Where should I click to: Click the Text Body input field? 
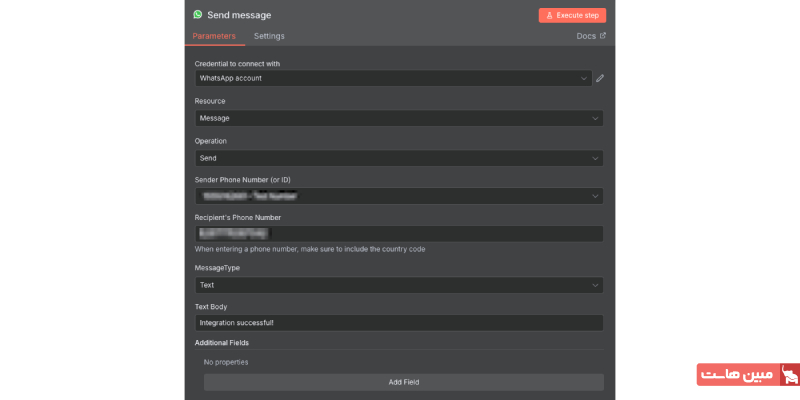[398, 323]
